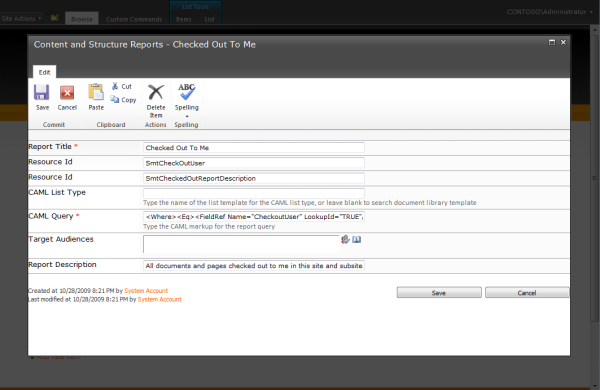Switch to the Browse tab

[82, 19]
